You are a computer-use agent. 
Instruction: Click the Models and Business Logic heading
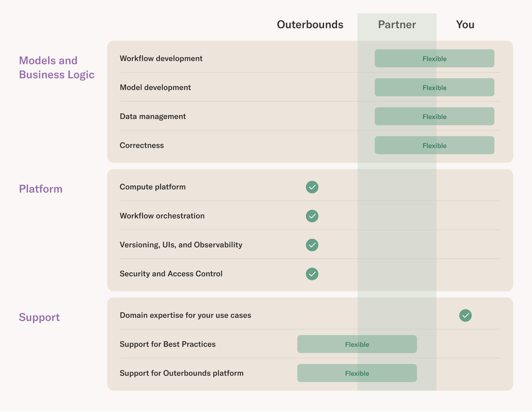(57, 68)
